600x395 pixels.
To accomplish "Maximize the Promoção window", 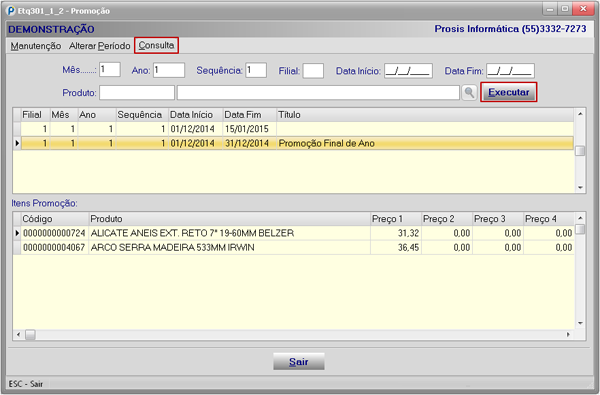I will click(564, 9).
